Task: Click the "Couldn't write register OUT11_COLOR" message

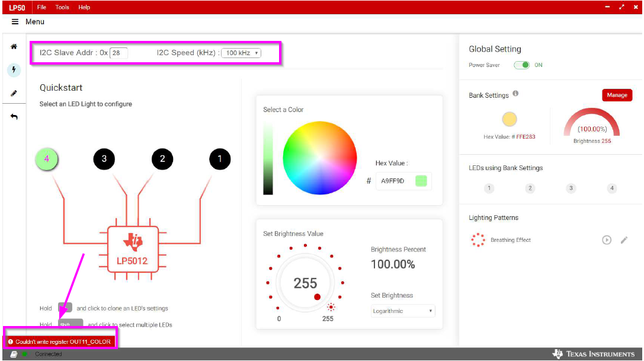Action: click(x=63, y=341)
